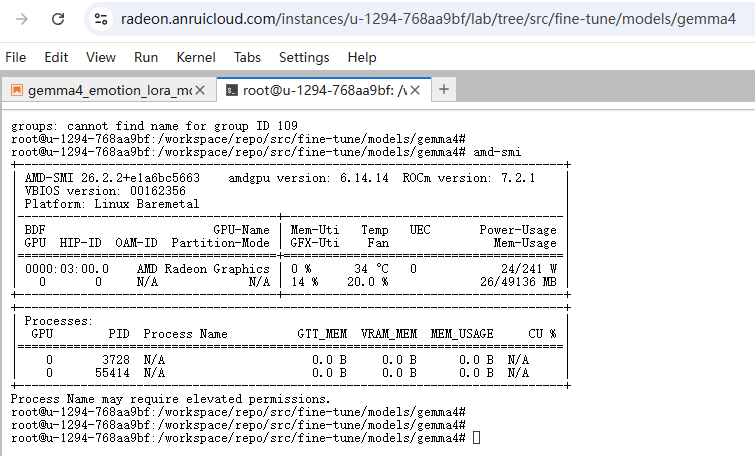Open site information icon in address bar
This screenshot has height=456, width=755.
pos(101,19)
